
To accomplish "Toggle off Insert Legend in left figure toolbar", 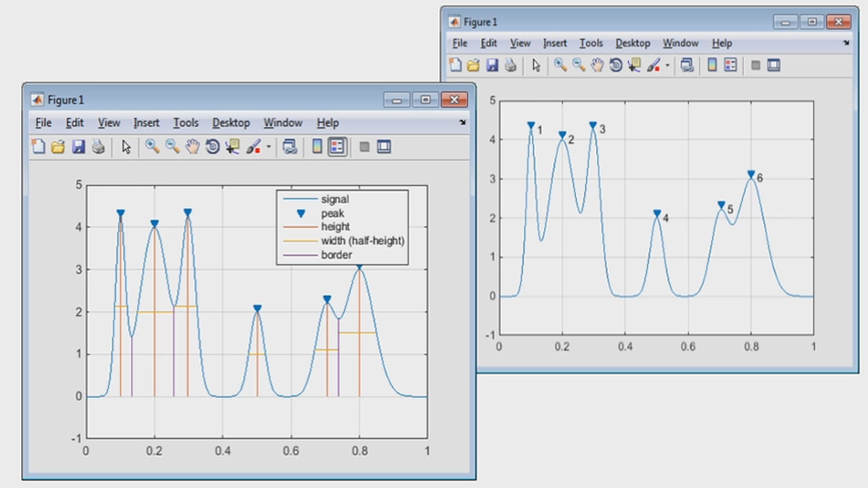I will (x=337, y=146).
